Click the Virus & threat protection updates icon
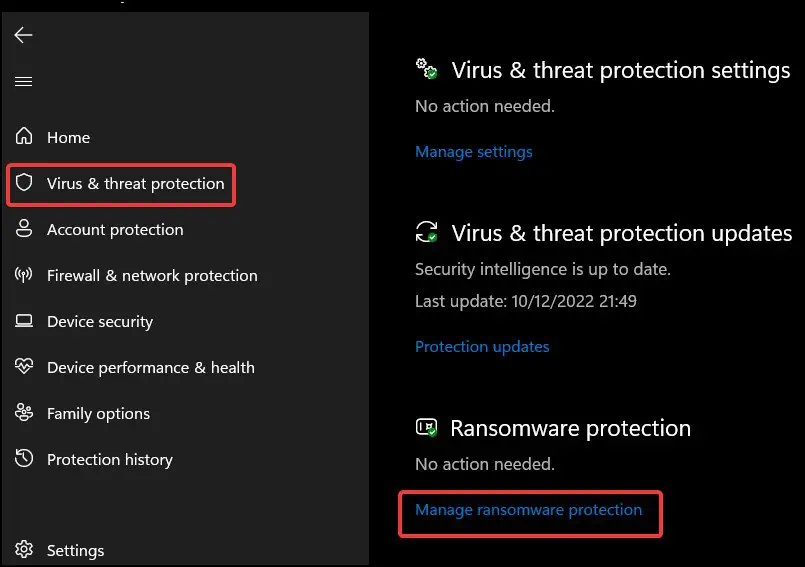The image size is (805, 567). [427, 233]
